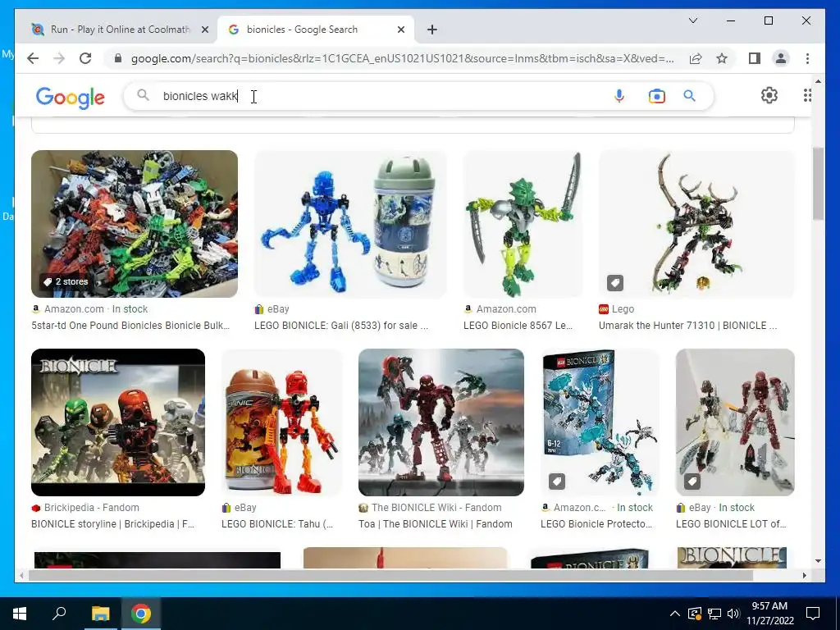Image resolution: width=840 pixels, height=630 pixels.
Task: Click 'Toa | The BIONICLE Wiki | Fandom' link
Action: (x=435, y=524)
